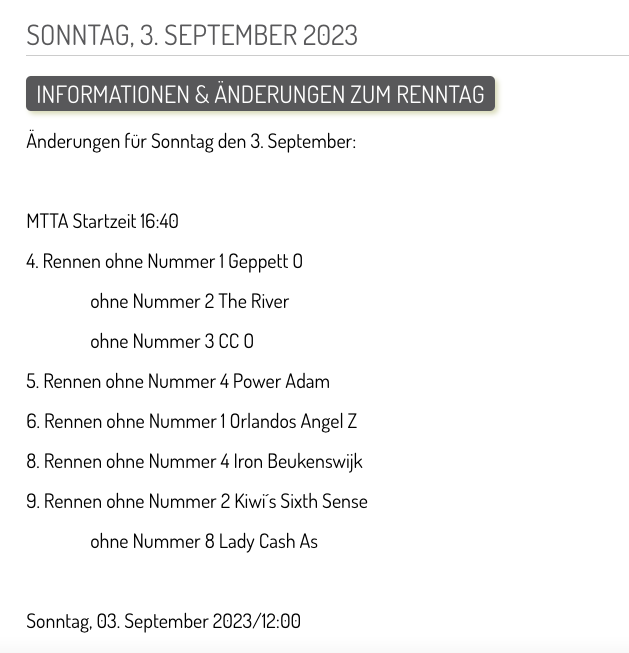
Task: Click the Informationen & Änderungen zum Renntag button
Action: (260, 94)
